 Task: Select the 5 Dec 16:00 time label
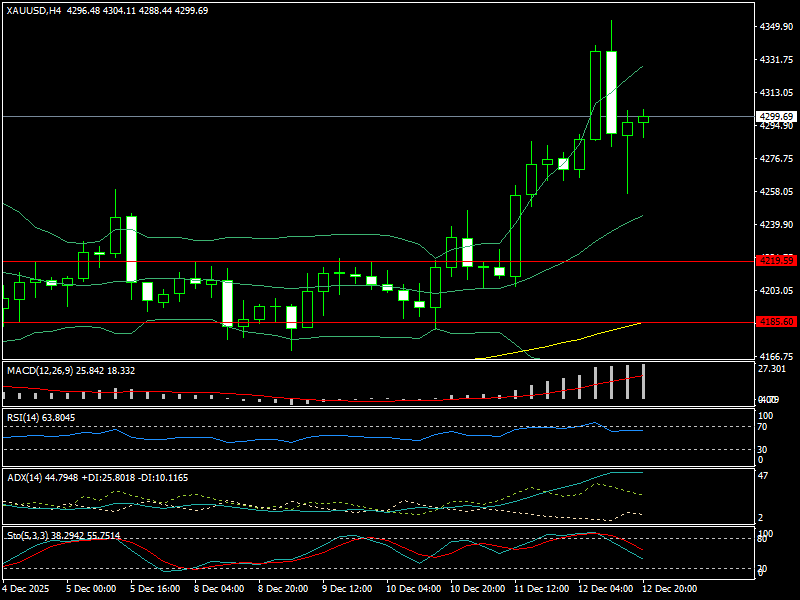point(155,589)
